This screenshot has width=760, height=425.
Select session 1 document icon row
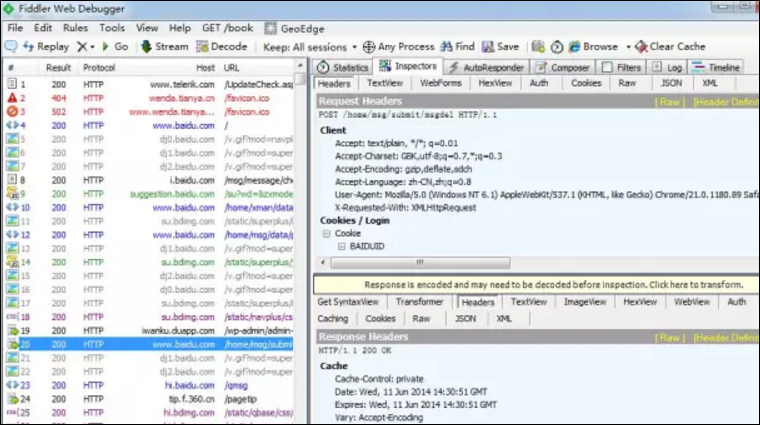coord(12,84)
